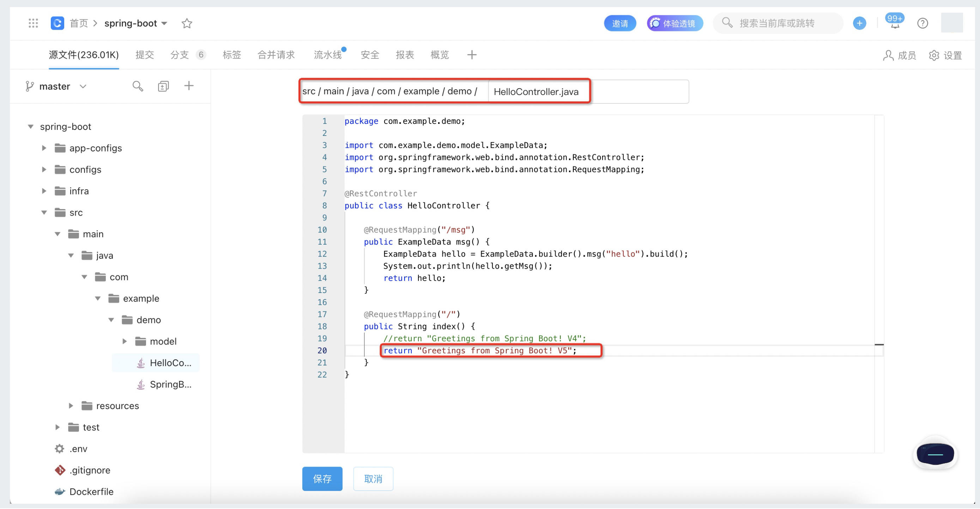The height and width of the screenshot is (509, 980).
Task: Click the 保存 save button
Action: coord(322,479)
